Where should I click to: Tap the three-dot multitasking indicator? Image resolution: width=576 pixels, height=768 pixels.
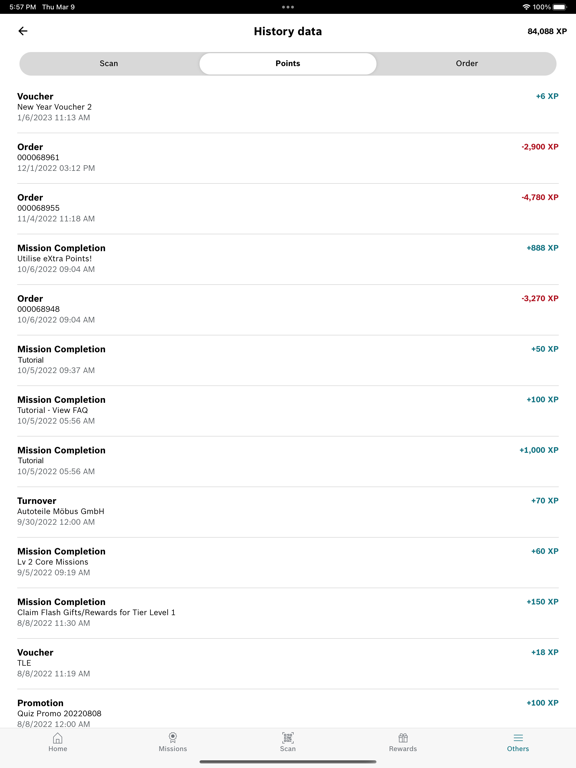288,7
